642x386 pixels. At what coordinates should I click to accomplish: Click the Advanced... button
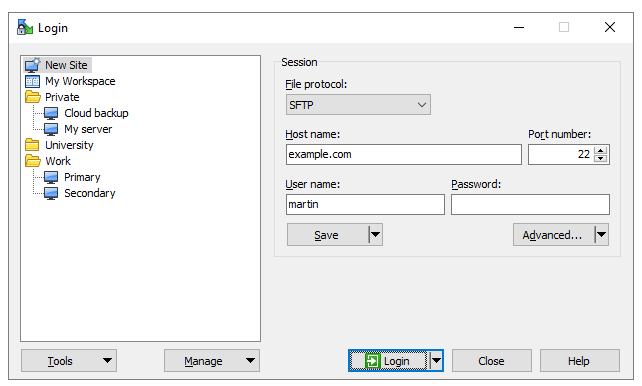554,235
